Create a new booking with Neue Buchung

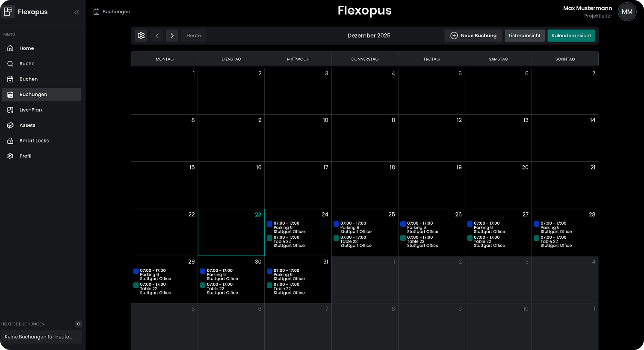[x=473, y=36]
